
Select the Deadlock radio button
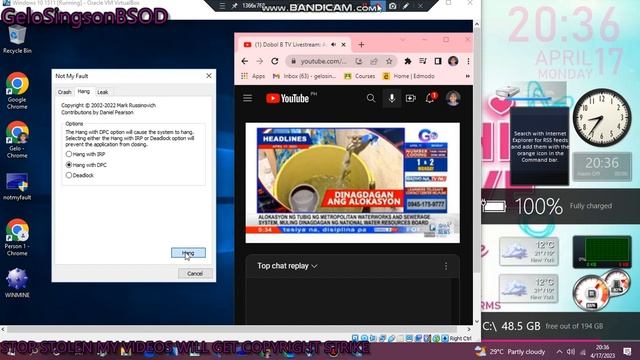point(80,175)
